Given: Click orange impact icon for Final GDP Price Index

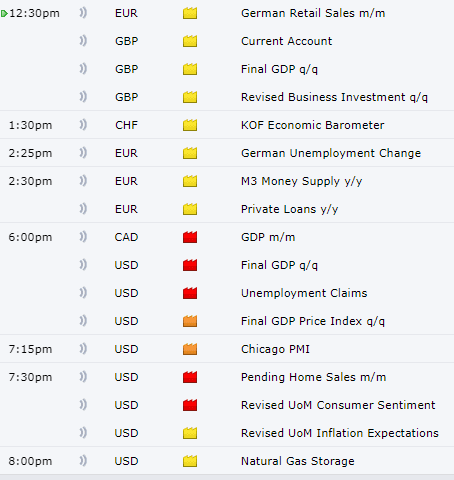Looking at the screenshot, I should [190, 321].
